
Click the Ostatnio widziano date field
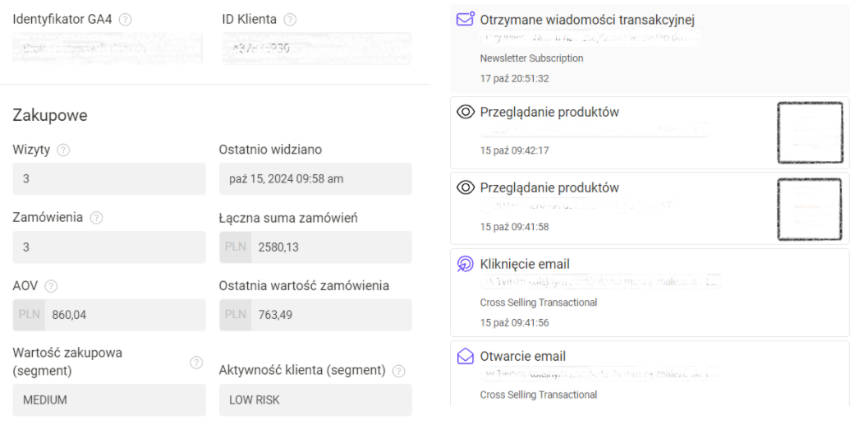315,178
